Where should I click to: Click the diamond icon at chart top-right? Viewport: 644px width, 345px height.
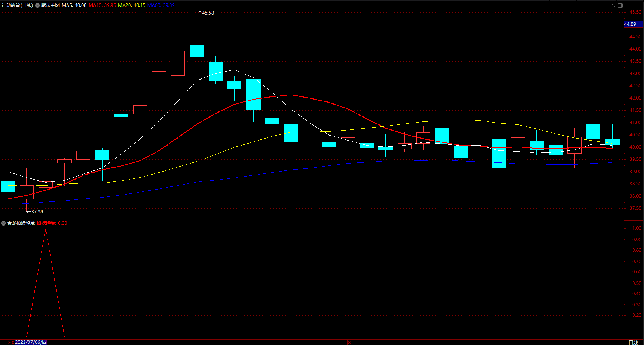pyautogui.click(x=613, y=5)
